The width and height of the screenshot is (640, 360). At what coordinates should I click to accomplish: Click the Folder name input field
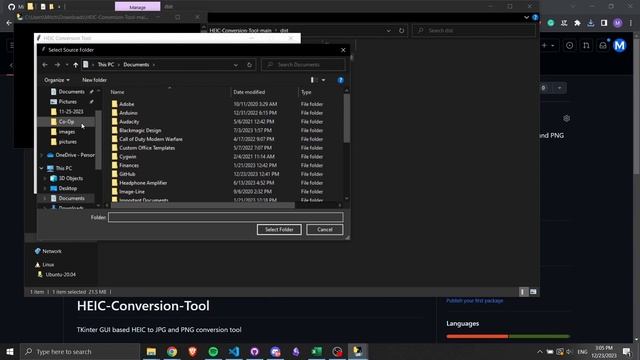[x=226, y=217]
